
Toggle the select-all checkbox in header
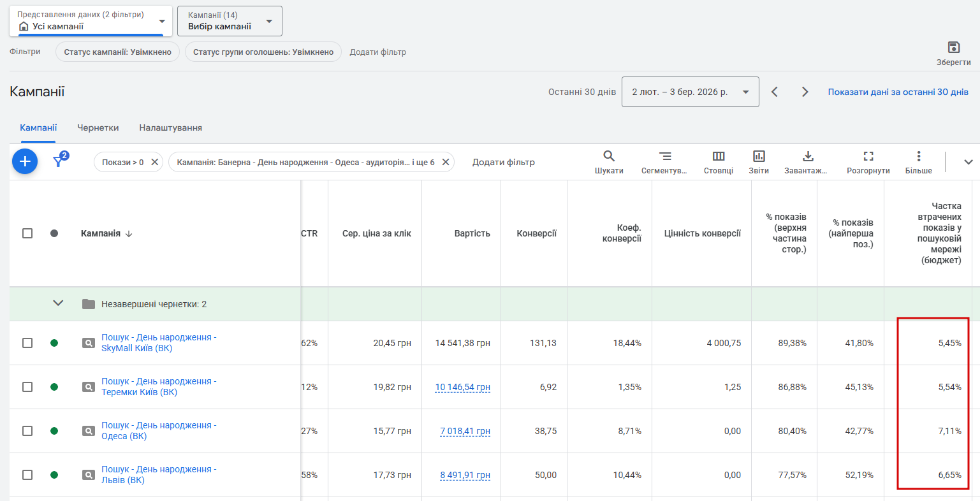coord(27,233)
